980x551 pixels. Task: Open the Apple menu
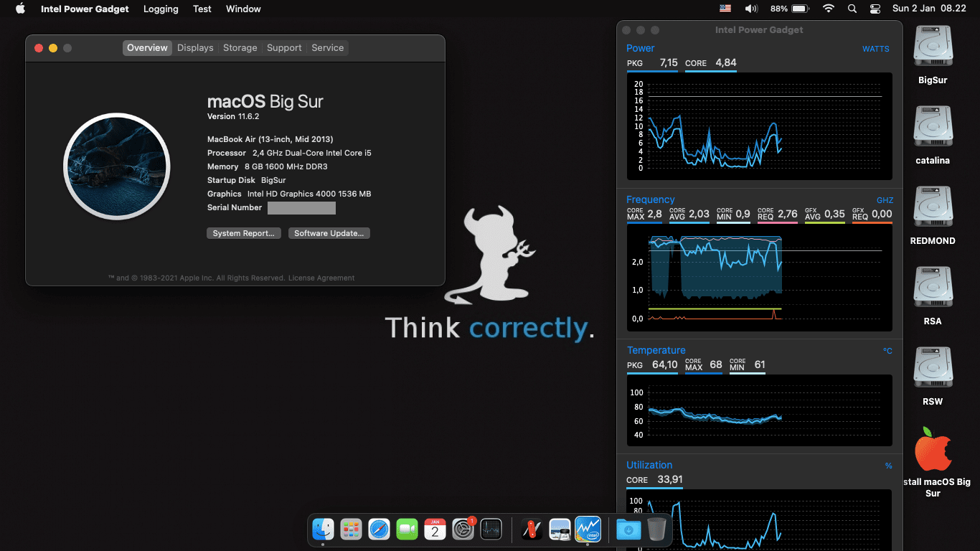click(20, 9)
